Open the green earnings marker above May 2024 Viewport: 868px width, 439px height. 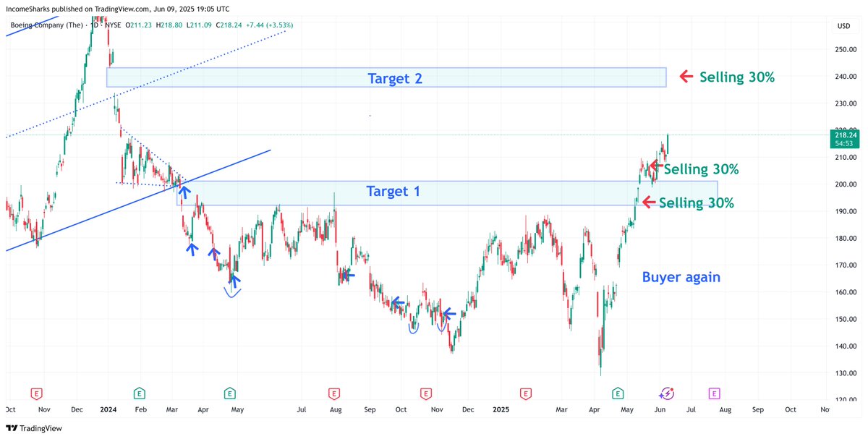pyautogui.click(x=229, y=393)
